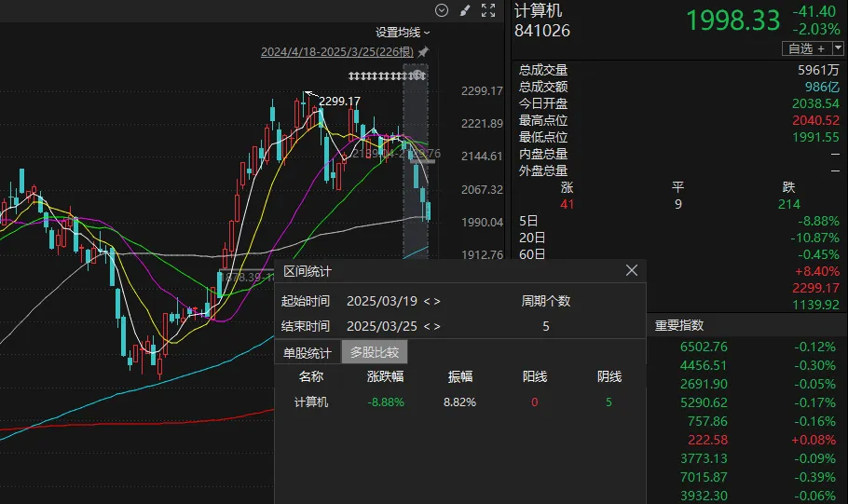Click the date range 2024/4/18-2025/3/25 link
Screen dimensions: 848x504
click(x=337, y=51)
